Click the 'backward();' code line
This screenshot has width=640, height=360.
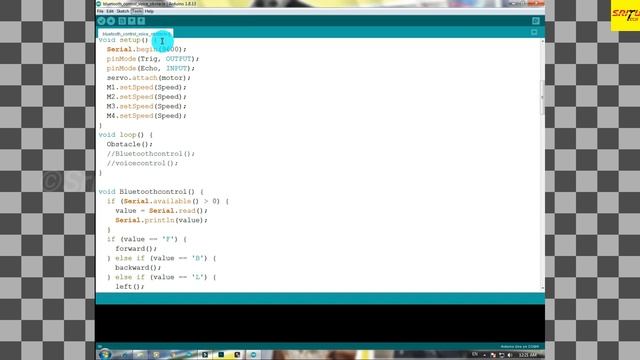pyautogui.click(x=138, y=268)
